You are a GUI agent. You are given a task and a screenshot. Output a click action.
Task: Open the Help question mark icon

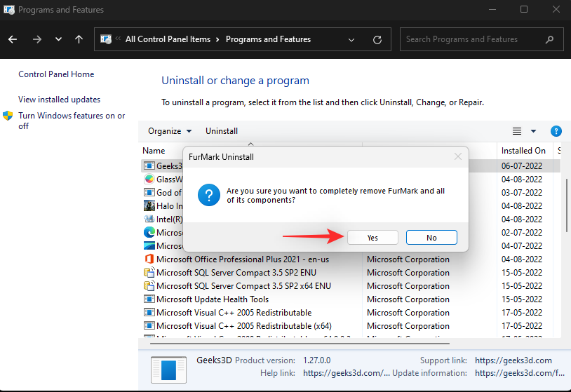pos(556,131)
